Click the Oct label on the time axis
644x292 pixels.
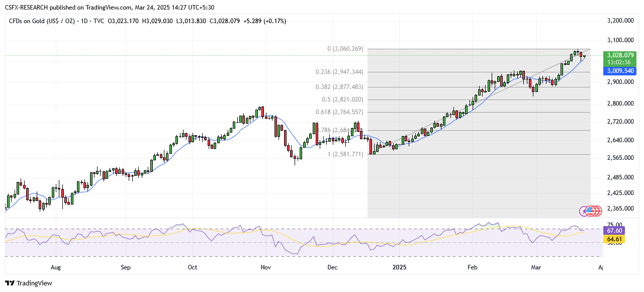(192, 267)
